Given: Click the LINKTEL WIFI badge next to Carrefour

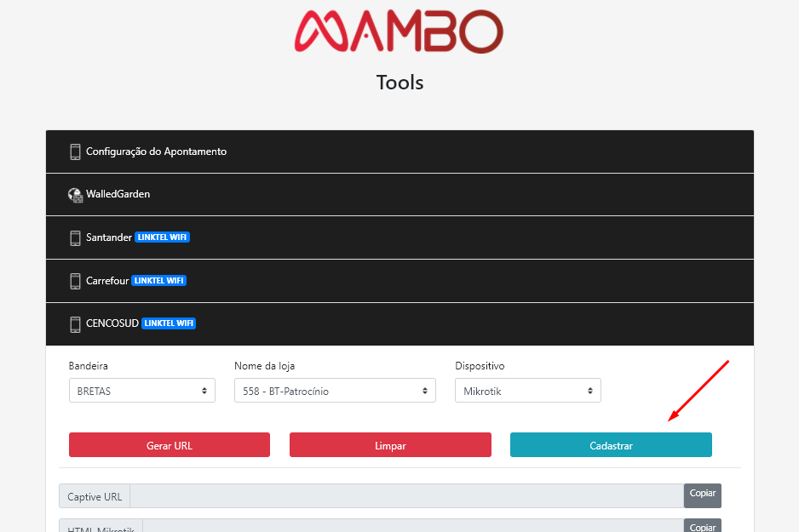Looking at the screenshot, I should (x=159, y=281).
